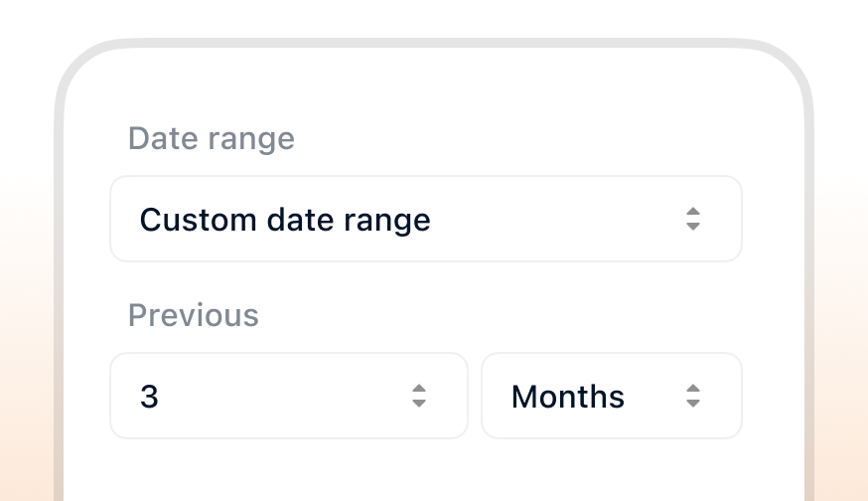This screenshot has width=868, height=501.
Task: Expand the Months unit dropdown
Action: [611, 397]
